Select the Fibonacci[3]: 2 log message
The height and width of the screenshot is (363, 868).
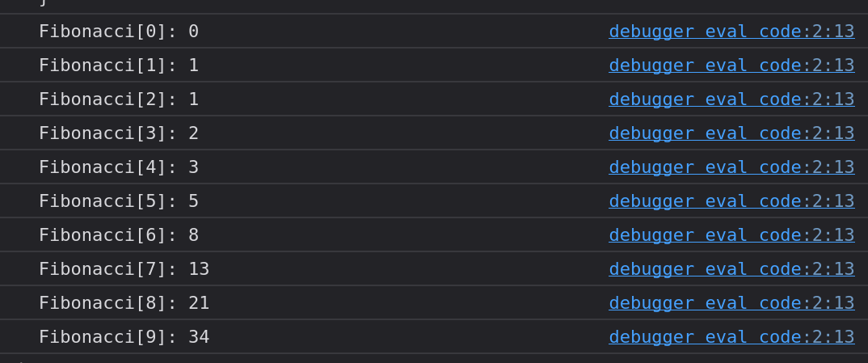119,133
